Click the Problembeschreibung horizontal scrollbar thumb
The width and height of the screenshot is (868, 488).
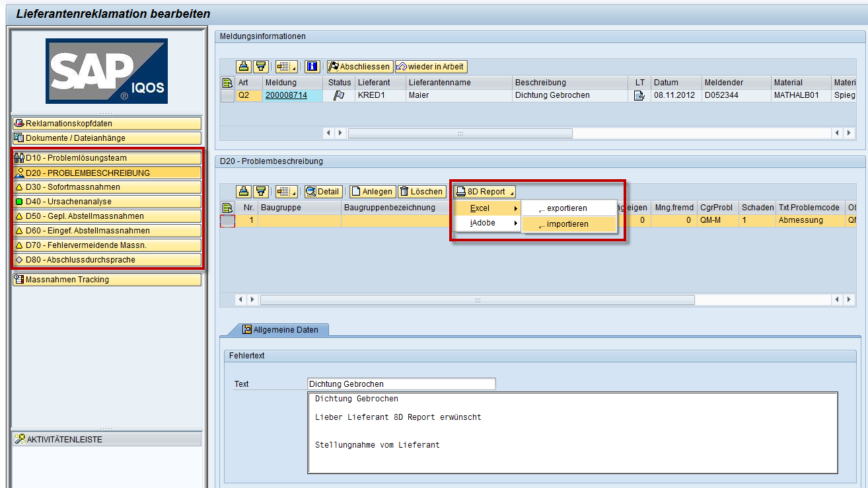click(x=477, y=300)
